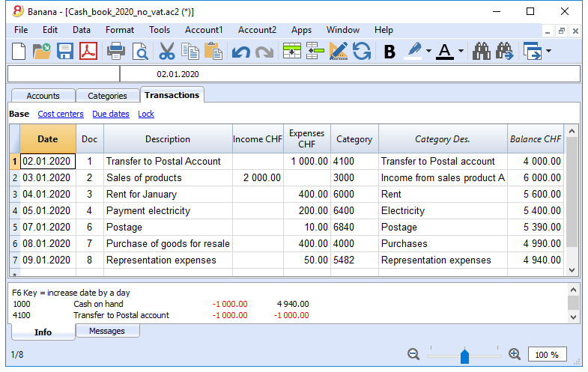The image size is (588, 372).
Task: Open the dropdown beside the go-to window icon
Action: 548,51
